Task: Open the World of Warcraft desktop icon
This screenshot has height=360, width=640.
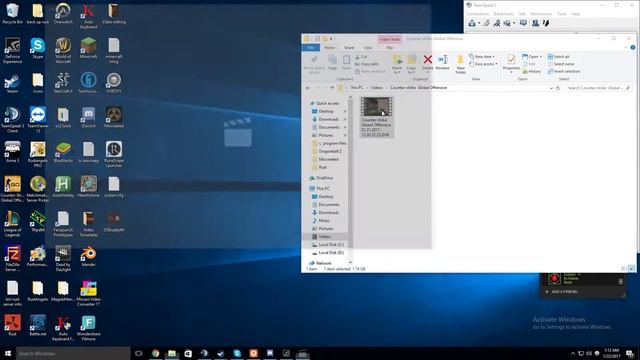Action: tap(63, 51)
